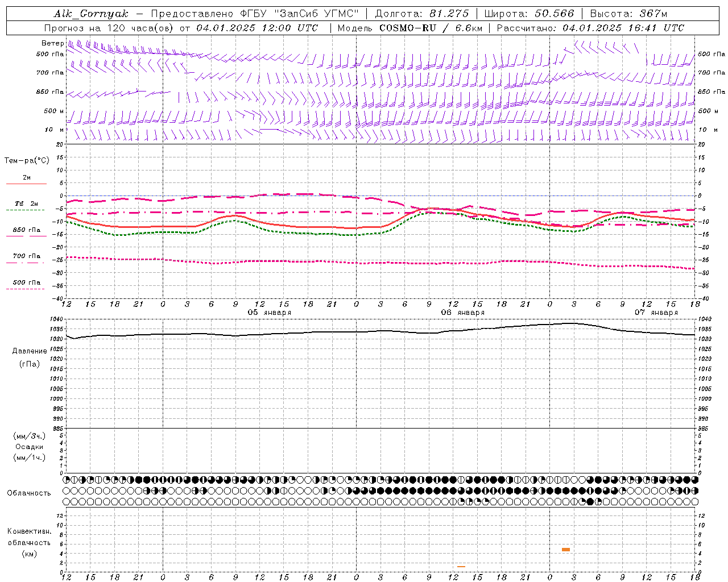This screenshot has width=728, height=582.
Task: Click the larger orange convective cloud bar
Action: (x=566, y=550)
